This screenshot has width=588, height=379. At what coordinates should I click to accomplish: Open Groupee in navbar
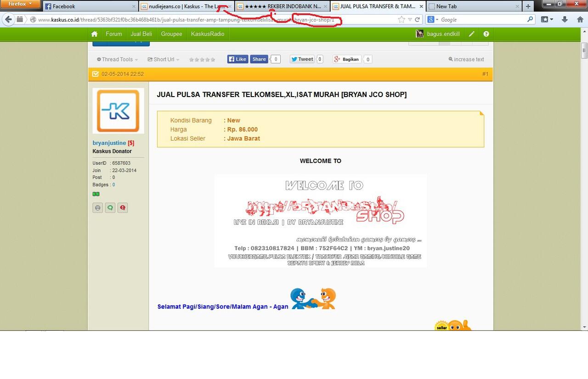171,34
